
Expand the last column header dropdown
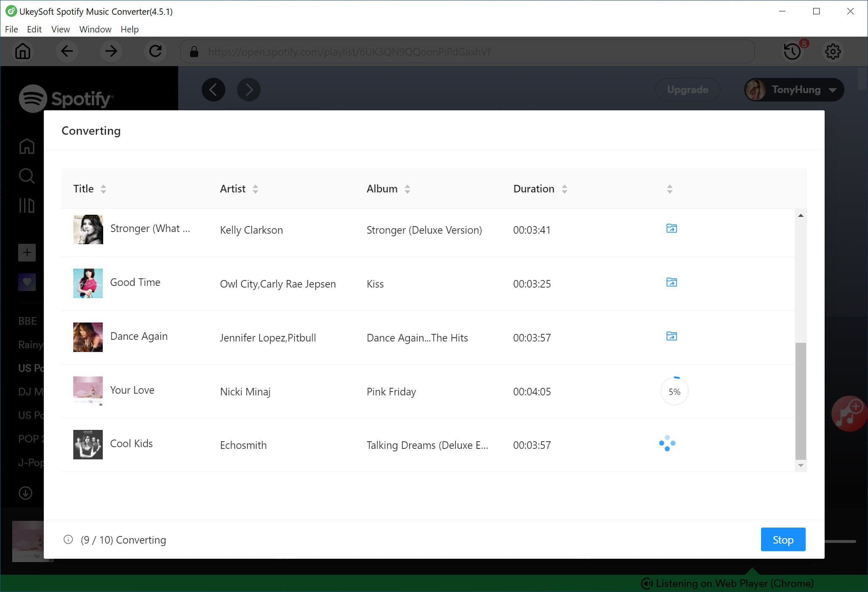click(x=670, y=189)
